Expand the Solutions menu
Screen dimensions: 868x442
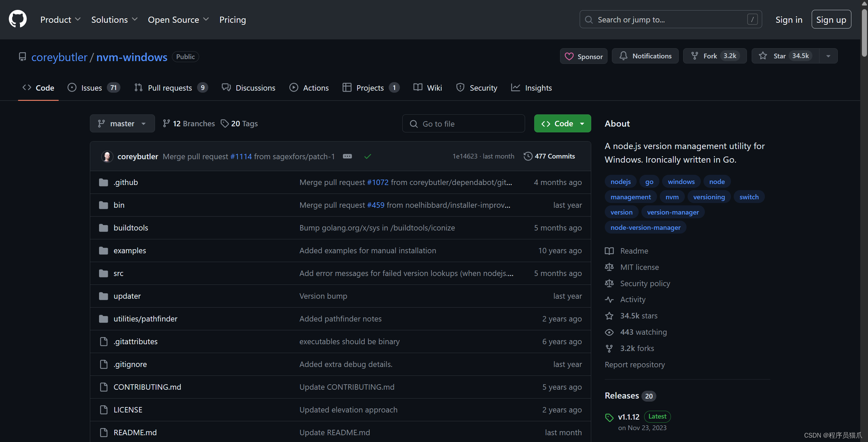(x=114, y=20)
